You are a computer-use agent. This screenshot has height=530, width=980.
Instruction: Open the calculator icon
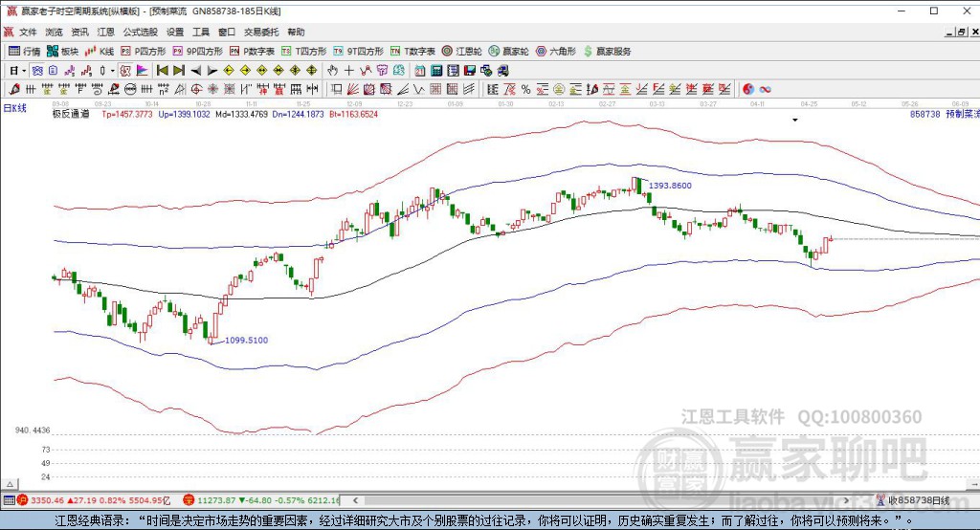(x=436, y=71)
